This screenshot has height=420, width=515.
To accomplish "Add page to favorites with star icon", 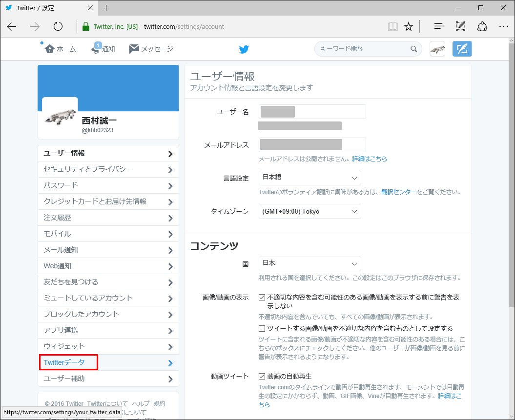I will [x=409, y=26].
